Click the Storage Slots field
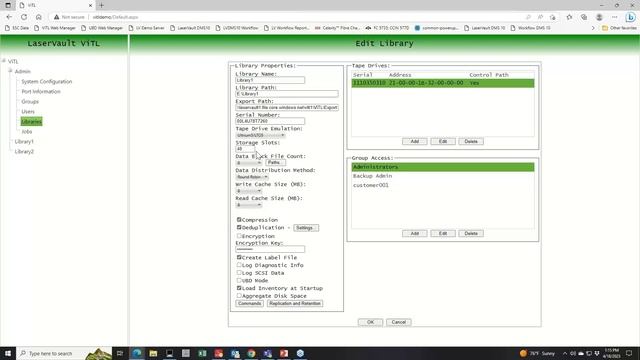Image resolution: width=640 pixels, height=360 pixels. [x=245, y=149]
